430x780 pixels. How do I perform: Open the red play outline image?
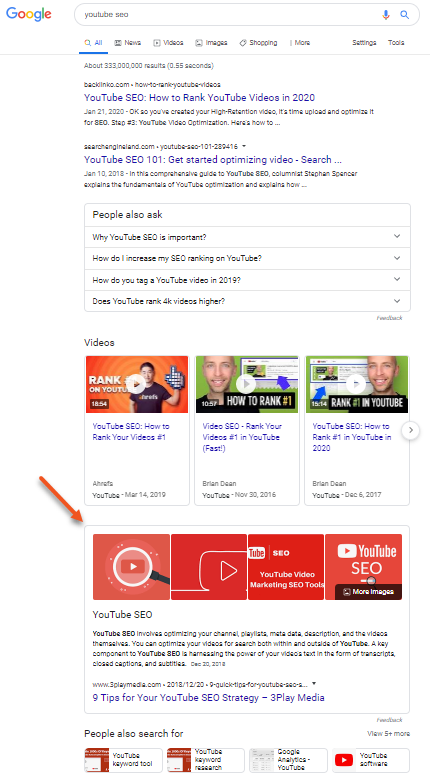click(209, 567)
